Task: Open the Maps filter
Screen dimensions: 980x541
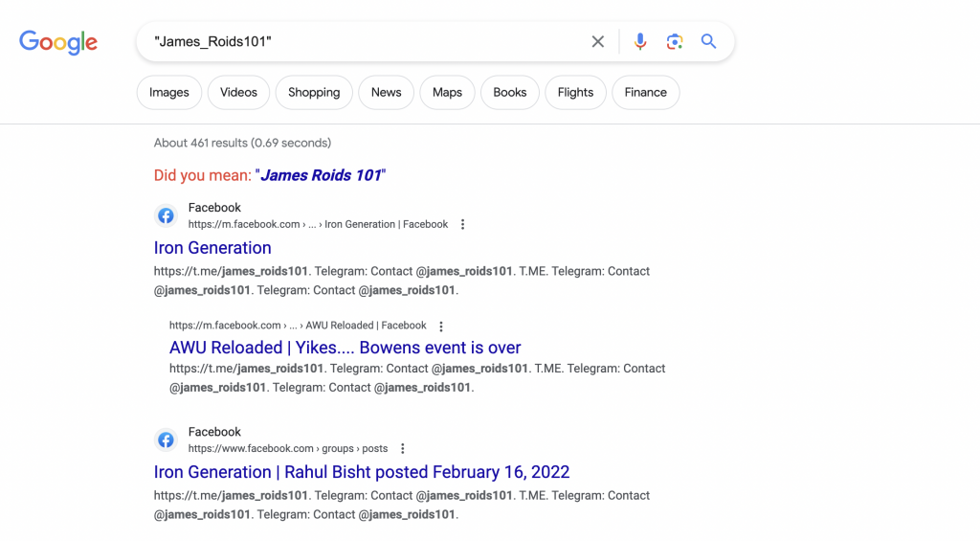Action: (448, 93)
